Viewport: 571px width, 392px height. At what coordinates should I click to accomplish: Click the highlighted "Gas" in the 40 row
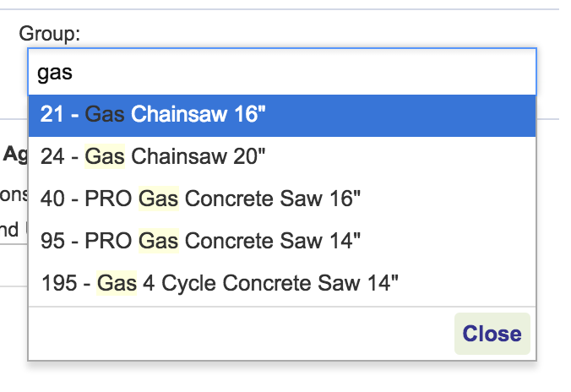[158, 199]
